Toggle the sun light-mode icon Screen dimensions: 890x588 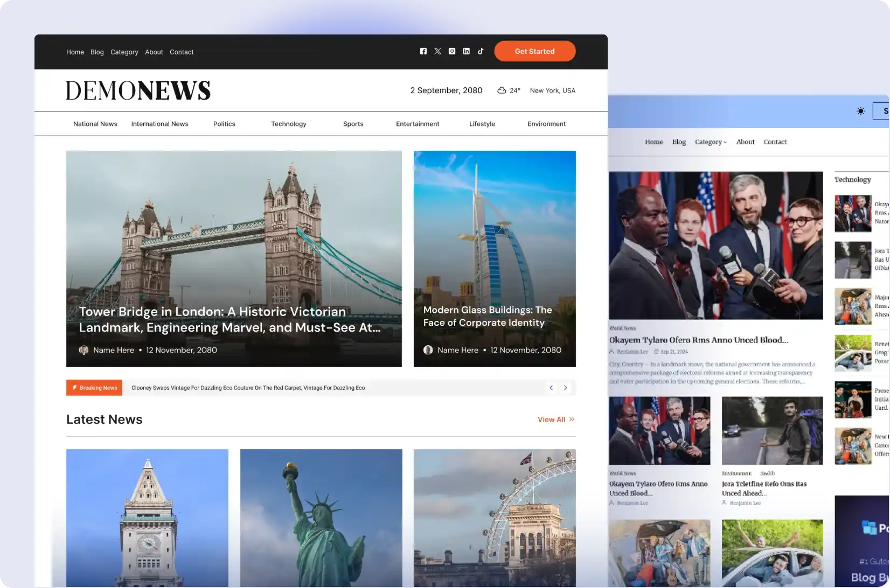coord(860,111)
